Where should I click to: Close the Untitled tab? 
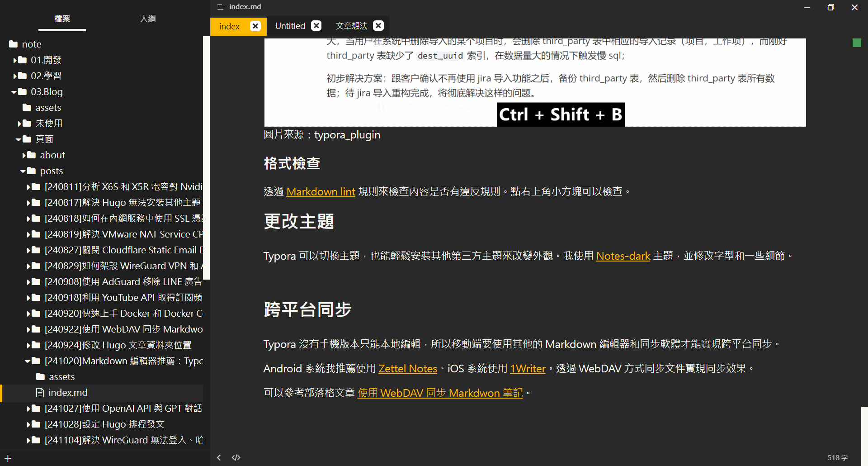(x=316, y=26)
